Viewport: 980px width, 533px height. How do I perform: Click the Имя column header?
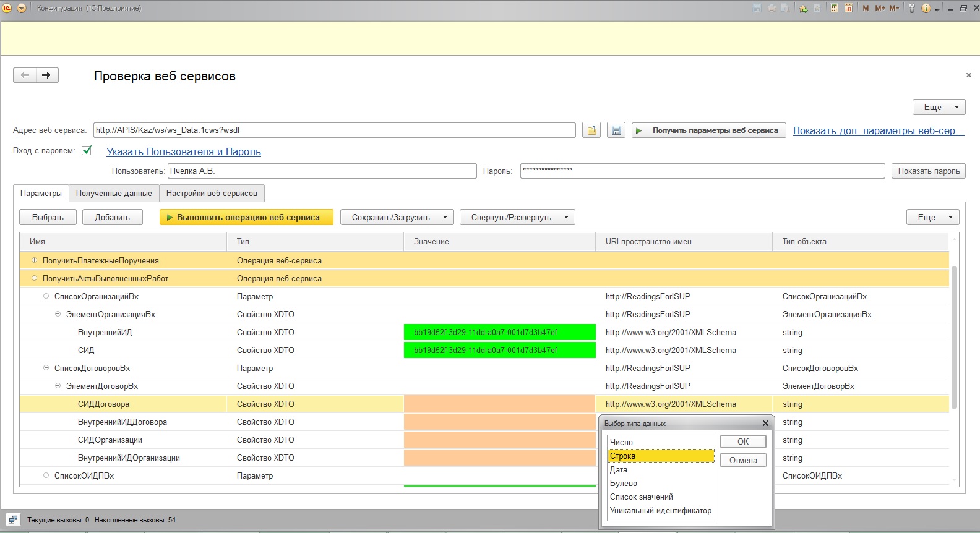123,241
